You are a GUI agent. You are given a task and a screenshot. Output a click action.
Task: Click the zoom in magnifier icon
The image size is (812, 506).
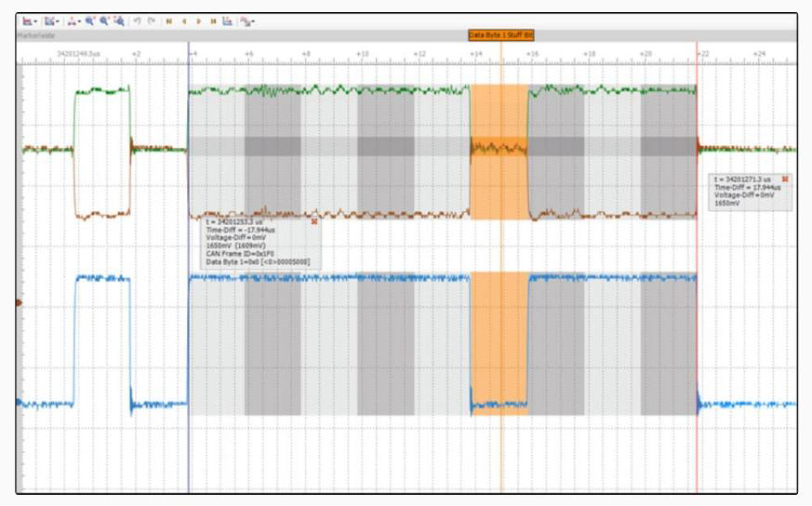pyautogui.click(x=89, y=21)
